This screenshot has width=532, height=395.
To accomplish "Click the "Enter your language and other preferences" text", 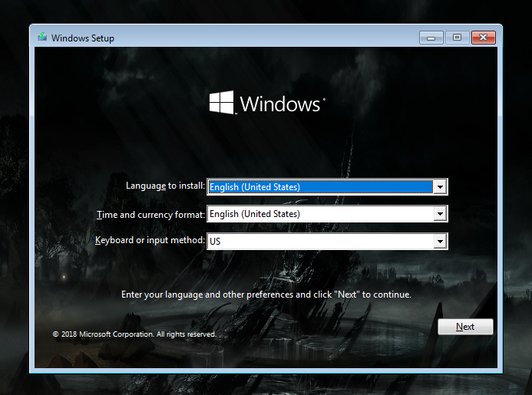I will tap(266, 295).
